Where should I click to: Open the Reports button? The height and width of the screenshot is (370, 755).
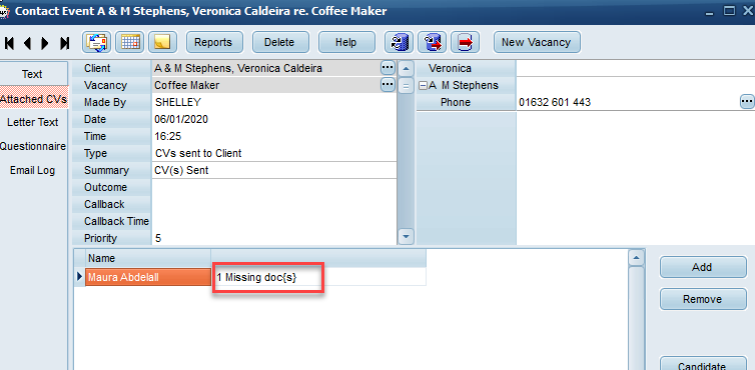tap(213, 42)
